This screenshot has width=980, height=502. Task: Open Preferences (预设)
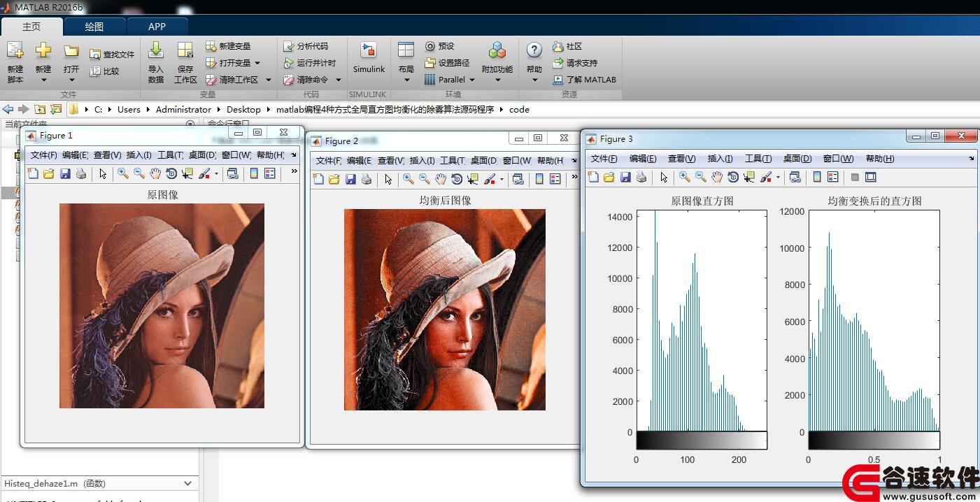439,46
